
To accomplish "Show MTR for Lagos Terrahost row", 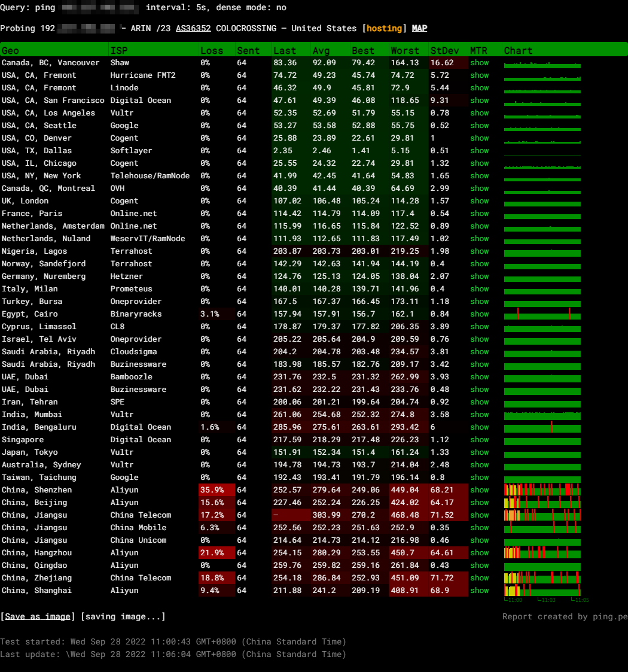I will click(479, 251).
